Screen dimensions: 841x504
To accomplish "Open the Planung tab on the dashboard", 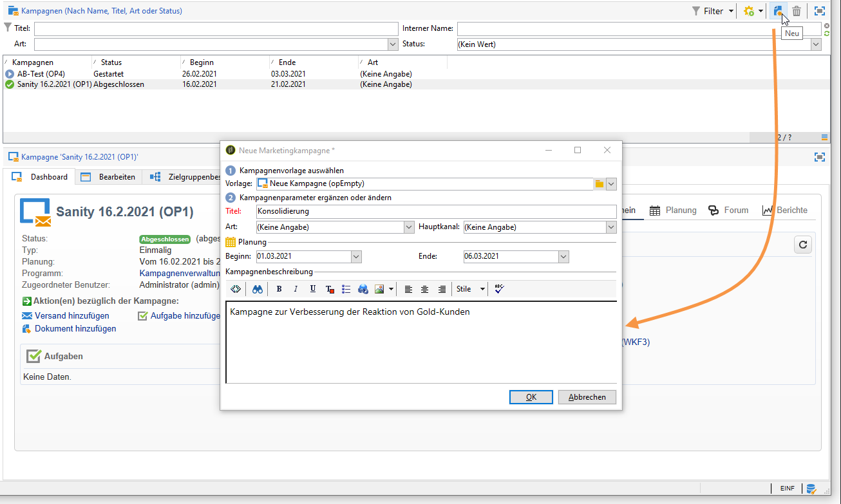I will pos(673,210).
